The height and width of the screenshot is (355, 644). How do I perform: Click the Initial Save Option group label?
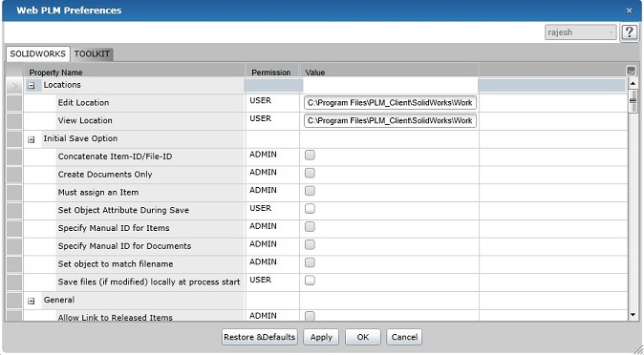coord(80,138)
